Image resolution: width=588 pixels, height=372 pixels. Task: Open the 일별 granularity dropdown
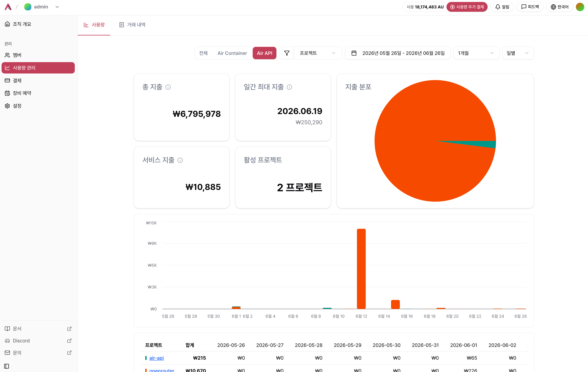(x=518, y=53)
